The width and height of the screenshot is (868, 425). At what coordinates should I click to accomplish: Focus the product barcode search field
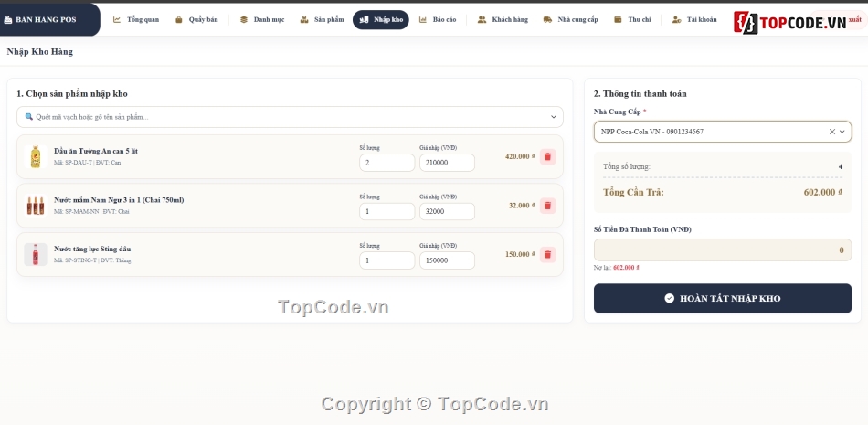tap(290, 117)
